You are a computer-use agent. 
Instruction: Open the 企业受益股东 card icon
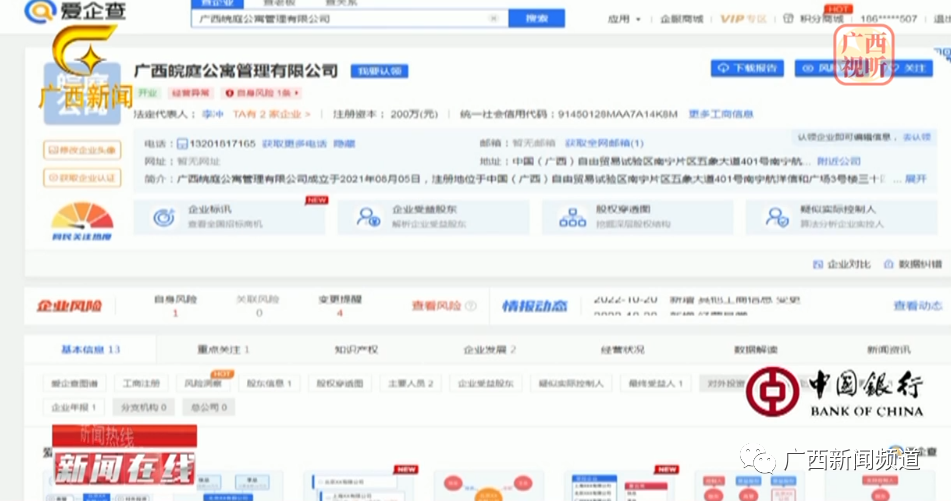[x=369, y=217]
